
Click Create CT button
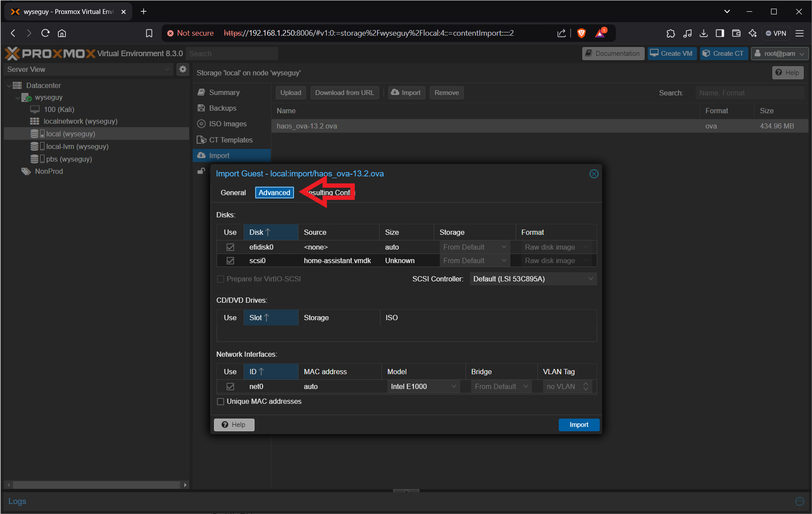[724, 54]
